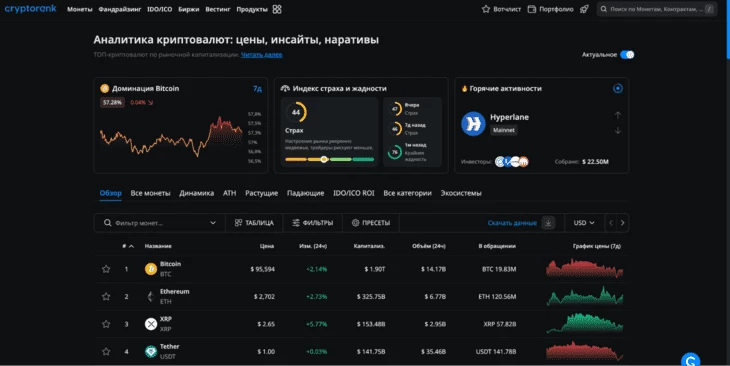Expand the coin filter dropdown chevron
The height and width of the screenshot is (366, 730).
click(x=213, y=223)
